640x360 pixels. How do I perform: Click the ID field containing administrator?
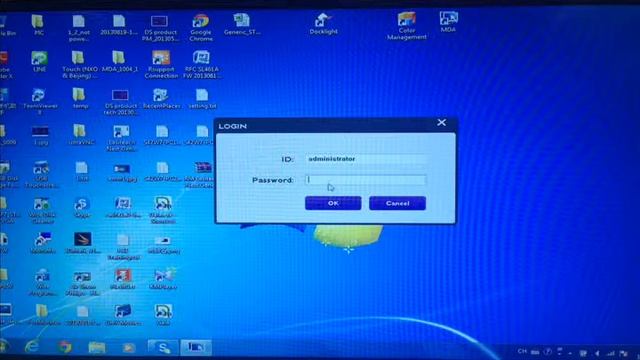[365, 159]
